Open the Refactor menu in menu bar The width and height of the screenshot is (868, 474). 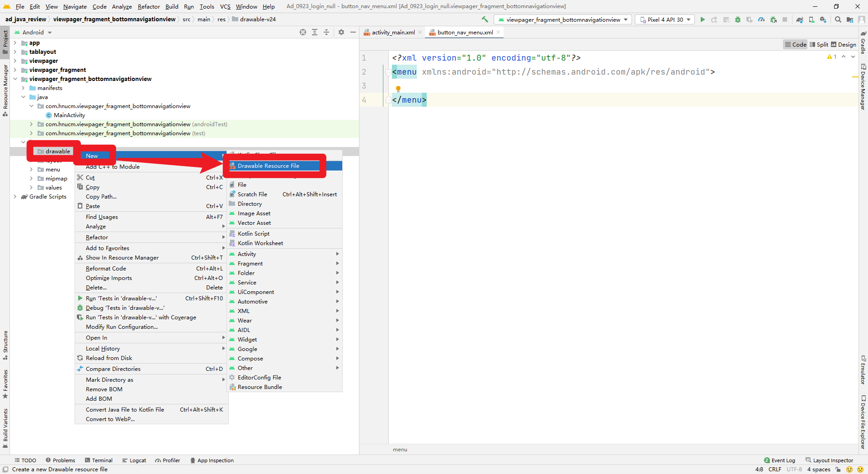point(149,6)
